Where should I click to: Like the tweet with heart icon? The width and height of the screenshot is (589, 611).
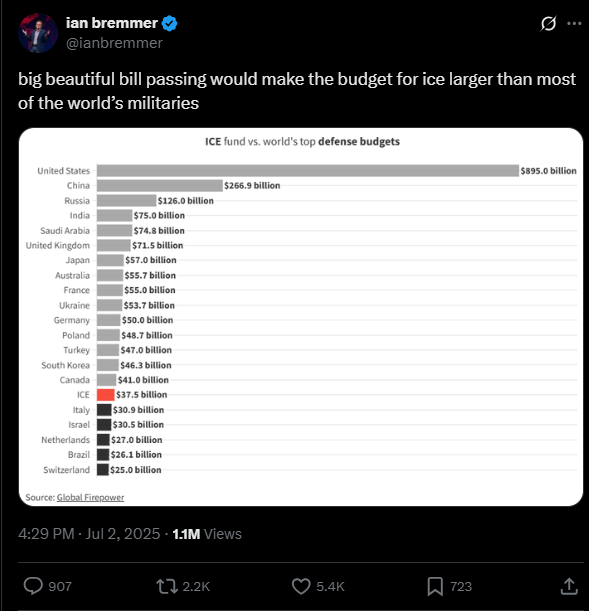[x=301, y=586]
